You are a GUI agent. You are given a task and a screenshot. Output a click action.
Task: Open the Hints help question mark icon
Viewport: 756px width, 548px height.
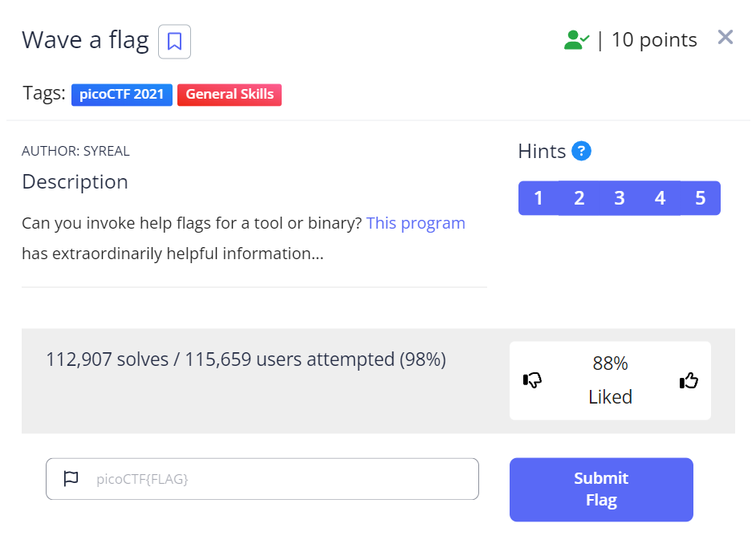point(581,151)
